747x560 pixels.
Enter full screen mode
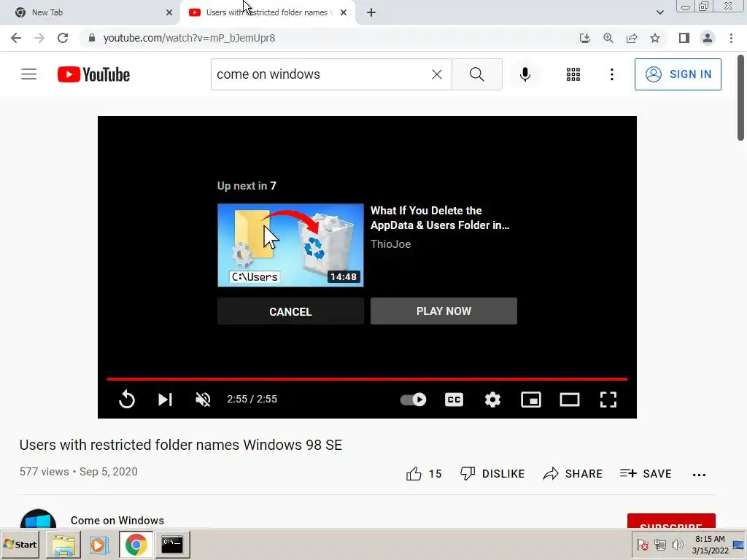coord(608,399)
